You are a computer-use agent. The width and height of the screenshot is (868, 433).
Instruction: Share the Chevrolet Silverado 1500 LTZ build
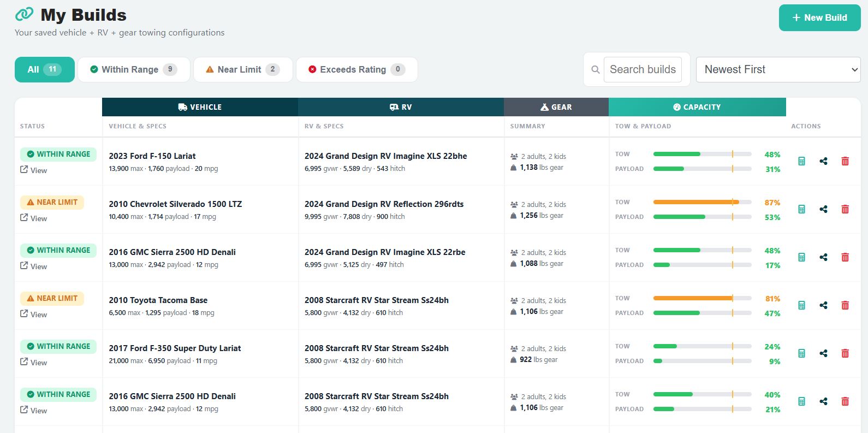(x=823, y=209)
